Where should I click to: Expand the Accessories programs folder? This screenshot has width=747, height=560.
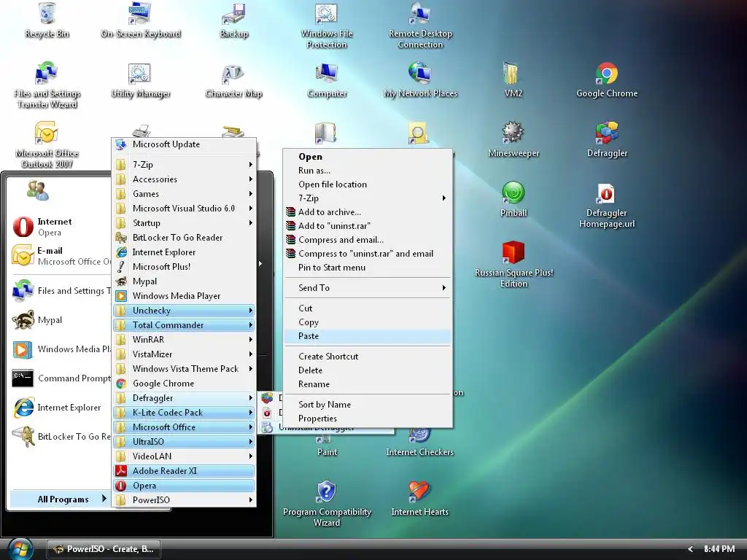click(184, 179)
